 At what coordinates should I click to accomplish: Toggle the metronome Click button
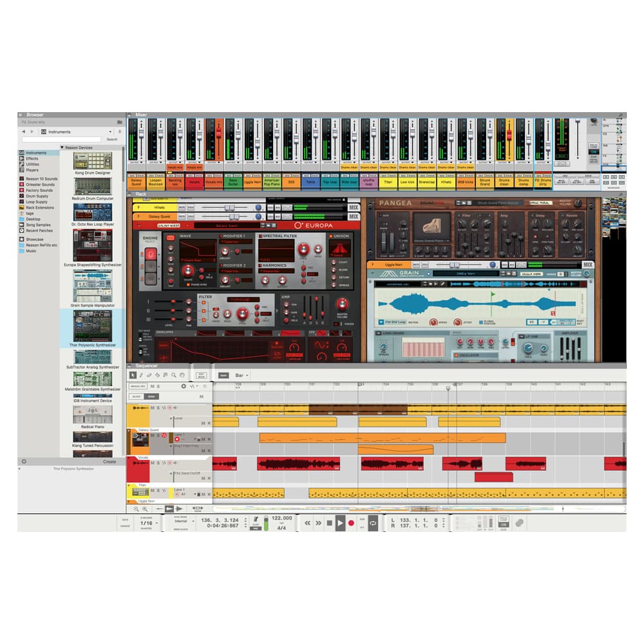256,520
